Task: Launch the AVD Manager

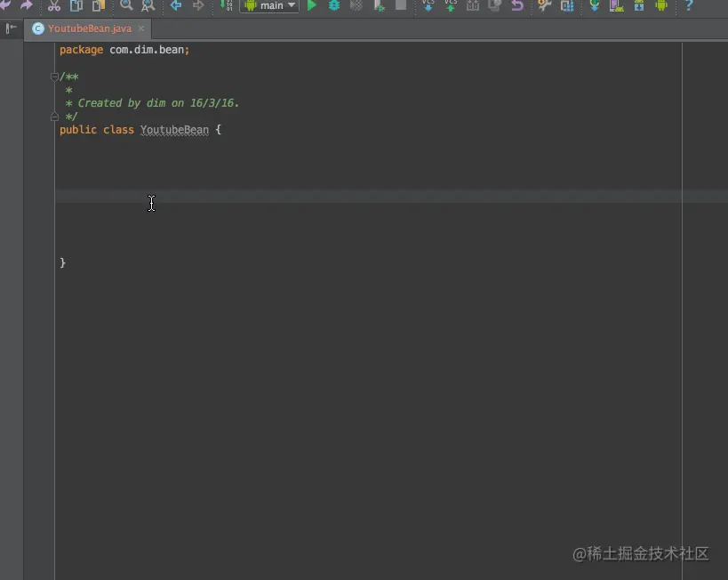Action: 615,6
